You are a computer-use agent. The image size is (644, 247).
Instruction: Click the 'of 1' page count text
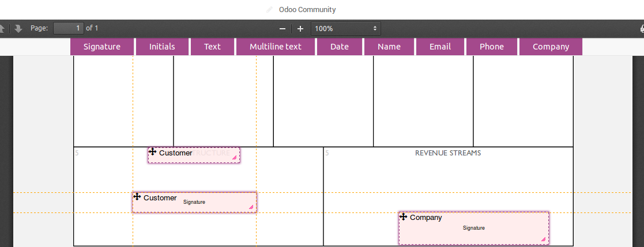click(x=92, y=28)
